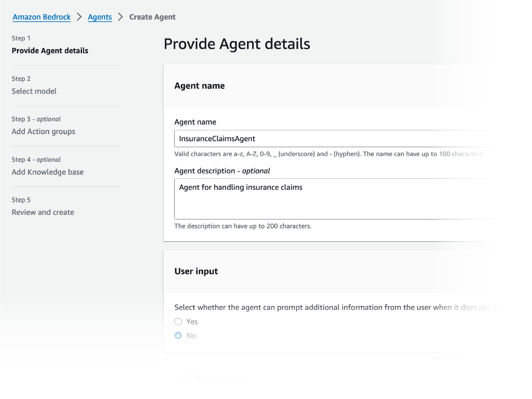This screenshot has width=532, height=399.
Task: Open Amazon Bedrock from the breadcrumb
Action: (x=41, y=17)
